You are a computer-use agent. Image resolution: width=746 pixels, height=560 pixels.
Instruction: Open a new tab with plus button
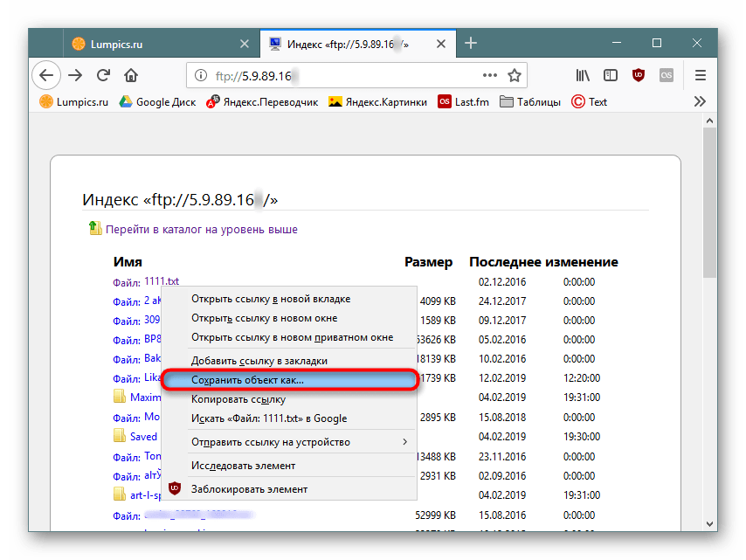pos(471,44)
